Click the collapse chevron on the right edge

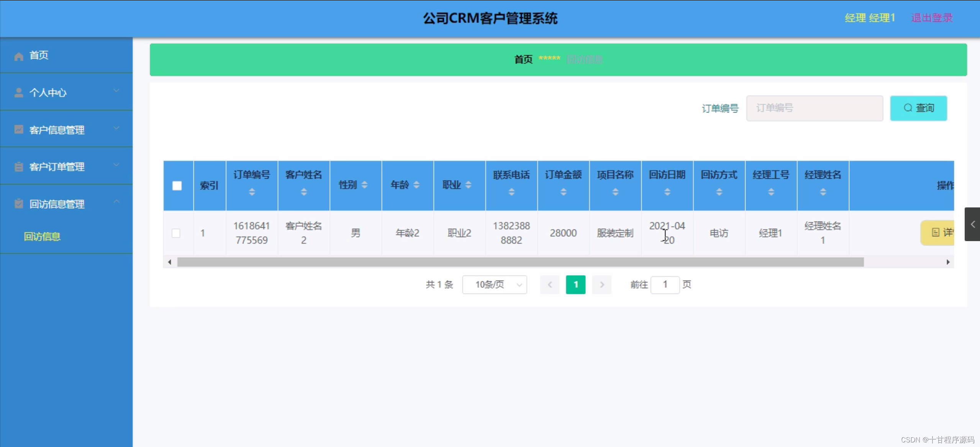[x=973, y=225]
